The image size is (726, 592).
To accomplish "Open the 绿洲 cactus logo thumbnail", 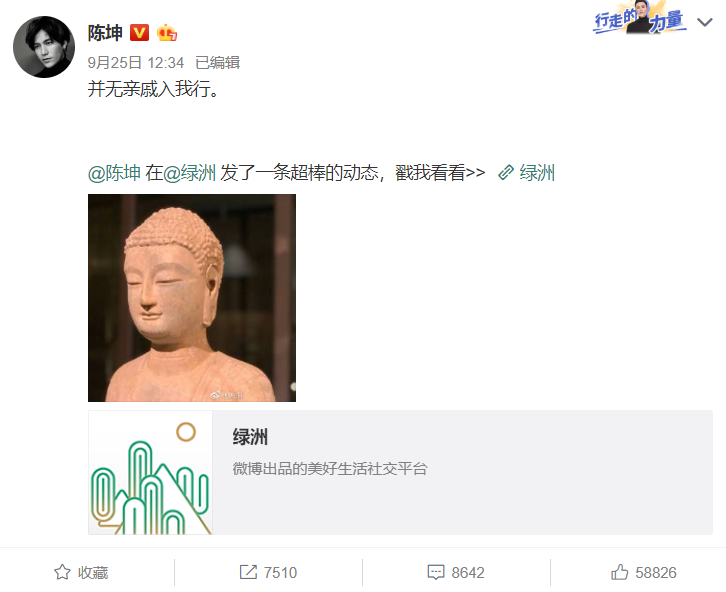I will point(150,472).
